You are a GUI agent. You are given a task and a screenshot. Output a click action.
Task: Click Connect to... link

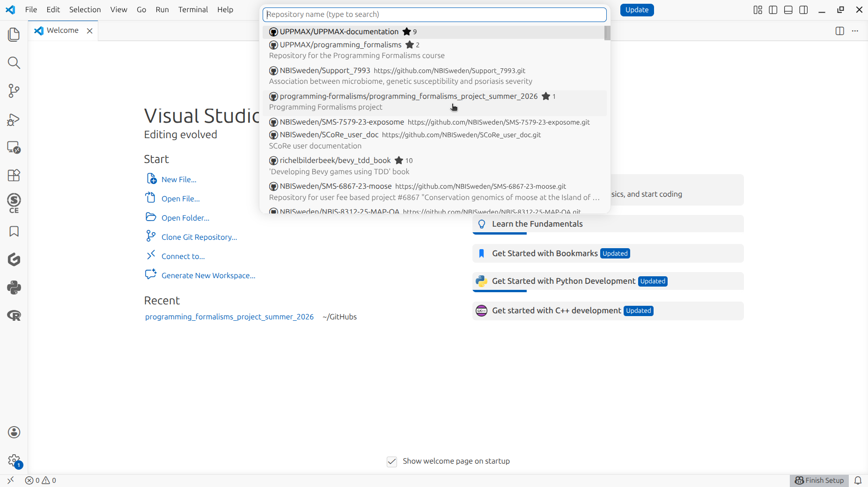pos(183,256)
